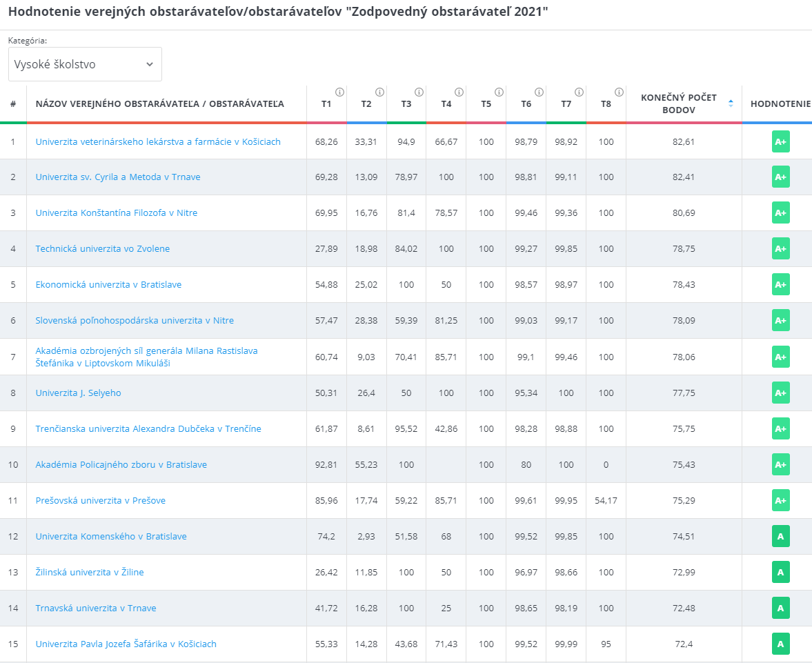812x663 pixels.
Task: Open Slovenská poľnohospodárska univerzita v Nitre link
Action: [x=135, y=320]
